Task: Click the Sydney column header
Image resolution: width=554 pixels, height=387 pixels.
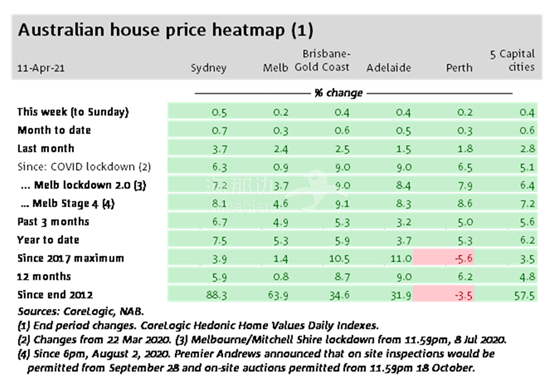Action: 208,68
